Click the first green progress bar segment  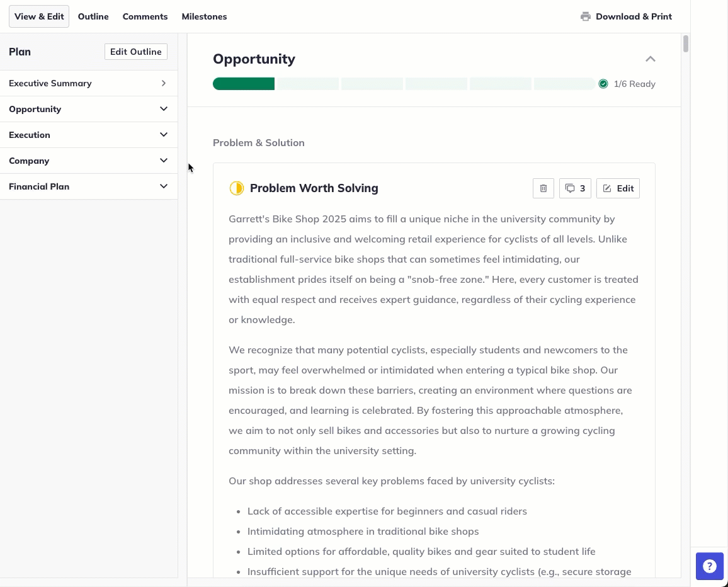(x=243, y=83)
